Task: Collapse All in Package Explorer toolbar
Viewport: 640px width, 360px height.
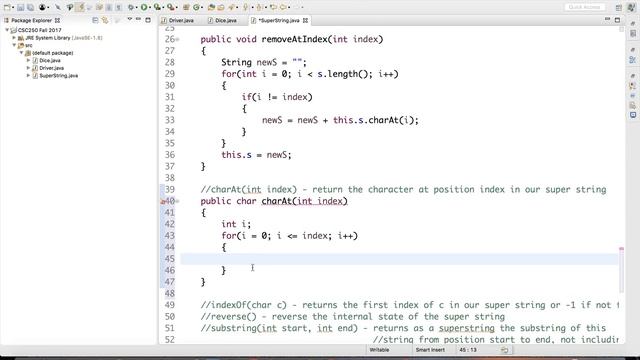Action: pyautogui.click(x=95, y=20)
